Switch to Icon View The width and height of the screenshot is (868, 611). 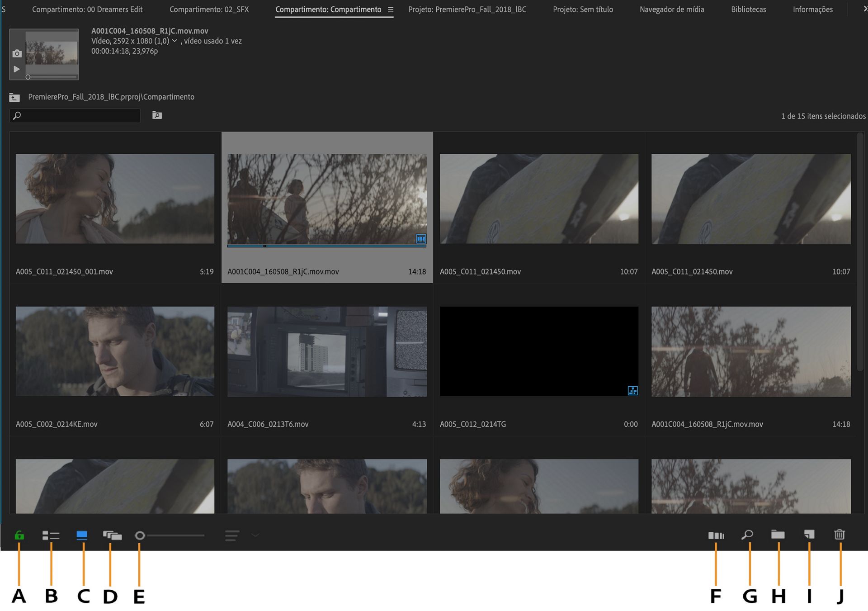point(82,535)
